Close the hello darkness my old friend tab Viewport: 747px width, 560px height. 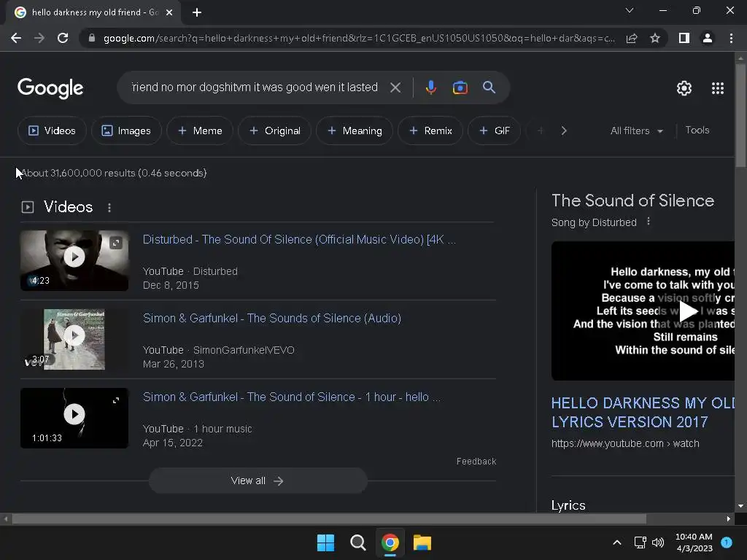(x=169, y=12)
